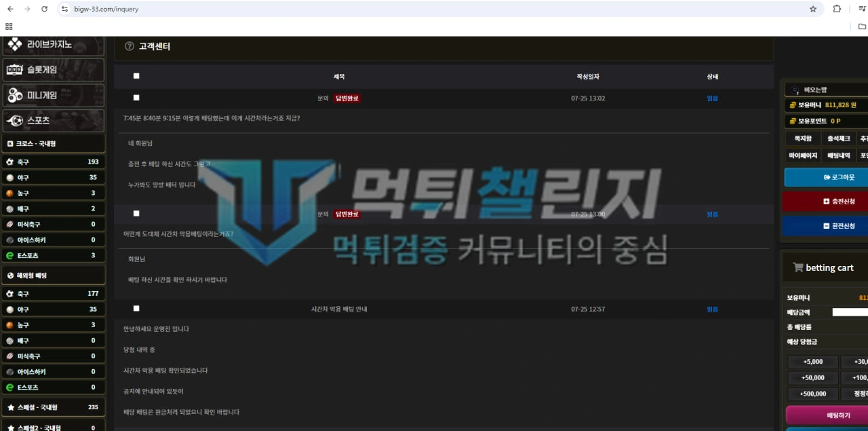Image resolution: width=868 pixels, height=431 pixels.
Task: Select 농구 under 해외형 배팅
Action: [x=54, y=324]
